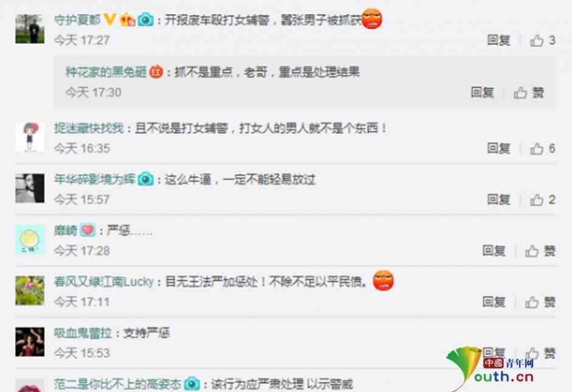Like the comment by 守护夏都
Viewport: 572px width, 392px height.
pyautogui.click(x=537, y=40)
